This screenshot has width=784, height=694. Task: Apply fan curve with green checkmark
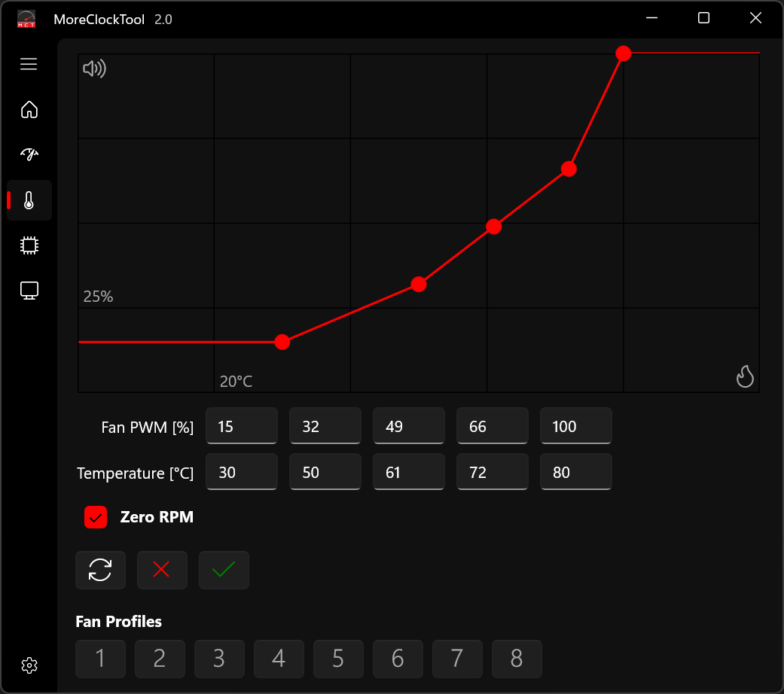click(x=224, y=570)
